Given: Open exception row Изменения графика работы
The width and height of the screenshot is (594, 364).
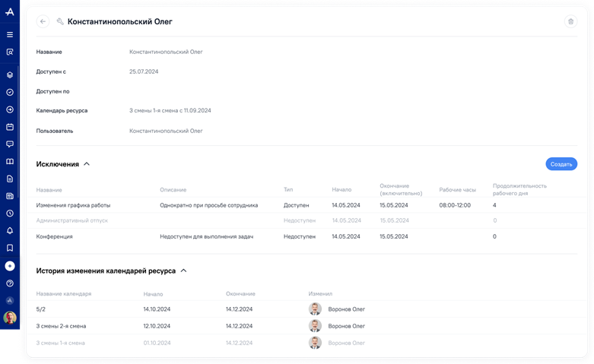Looking at the screenshot, I should pos(307,205).
